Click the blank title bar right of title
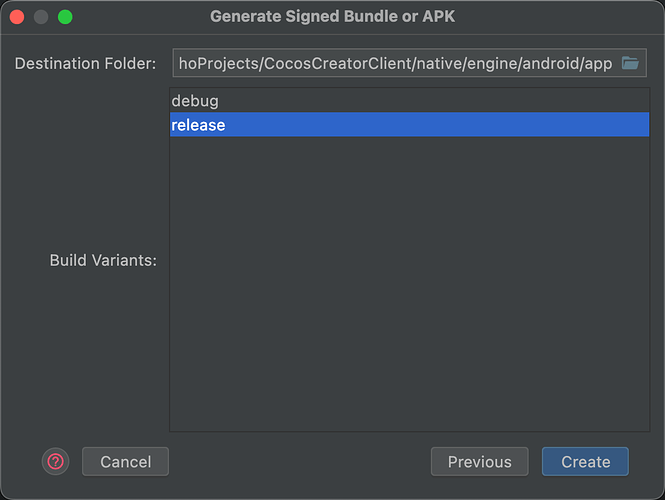This screenshot has height=500, width=665. tap(560, 17)
